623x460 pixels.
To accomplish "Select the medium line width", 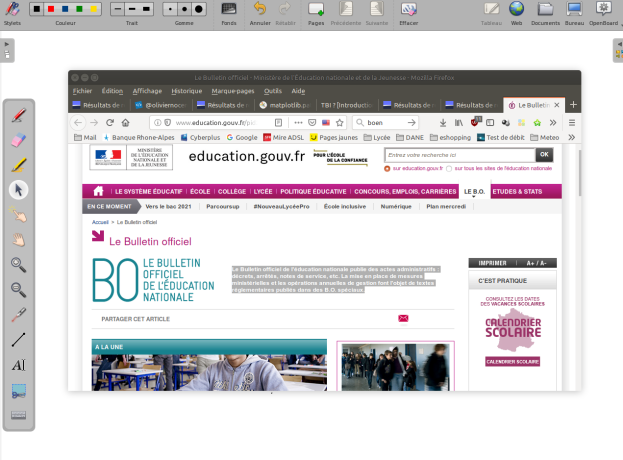I will [x=131, y=9].
